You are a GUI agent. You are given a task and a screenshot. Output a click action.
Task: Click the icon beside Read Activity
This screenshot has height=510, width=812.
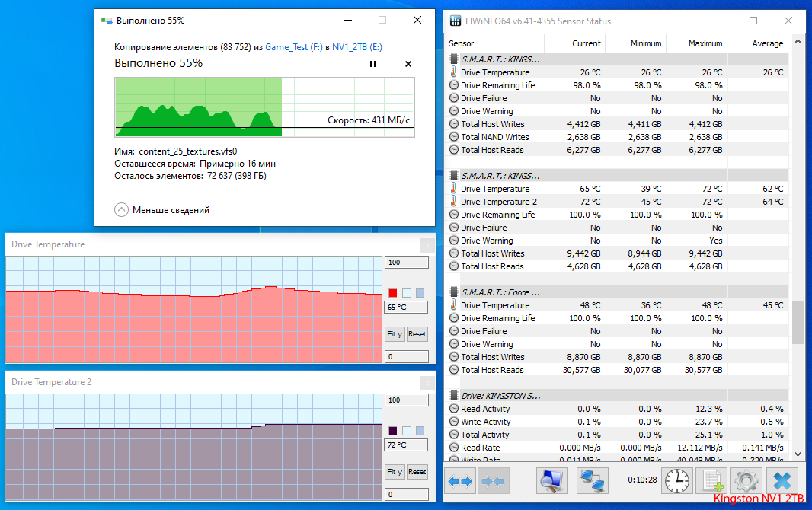454,409
